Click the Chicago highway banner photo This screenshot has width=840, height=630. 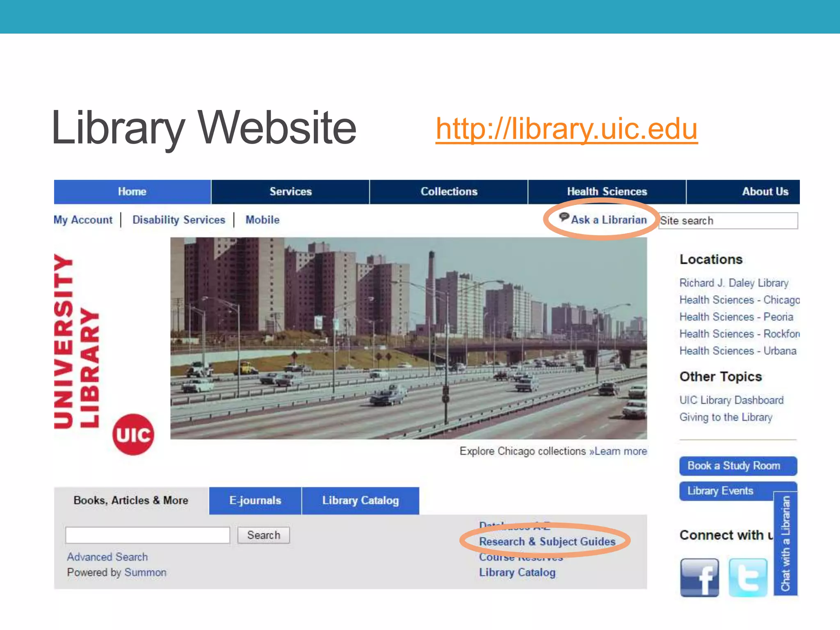409,338
